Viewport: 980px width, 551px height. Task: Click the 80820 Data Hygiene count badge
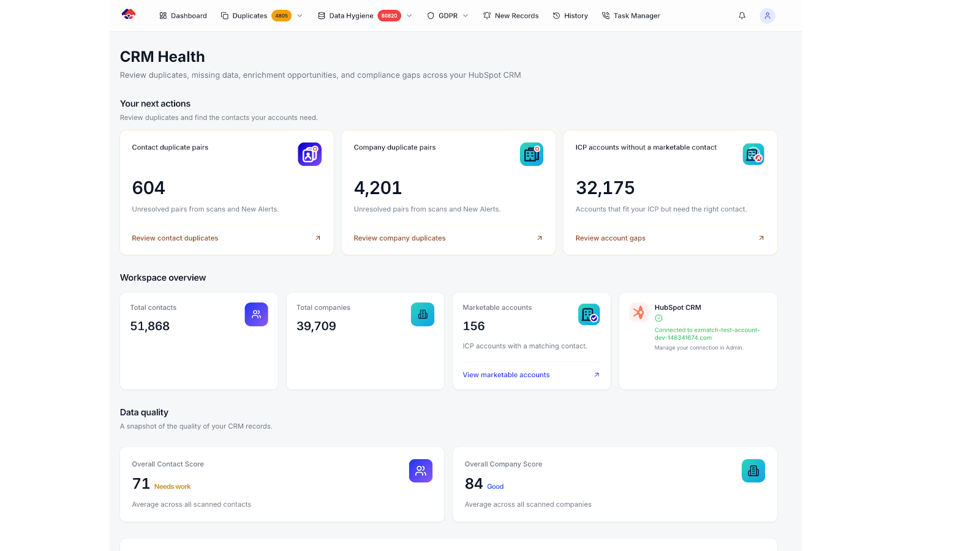pos(390,16)
